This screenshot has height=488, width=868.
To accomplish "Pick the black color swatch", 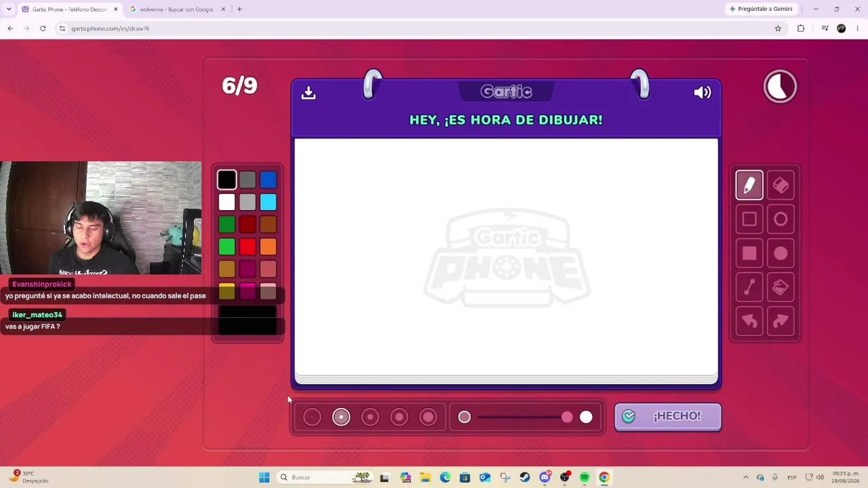I will pos(227,180).
